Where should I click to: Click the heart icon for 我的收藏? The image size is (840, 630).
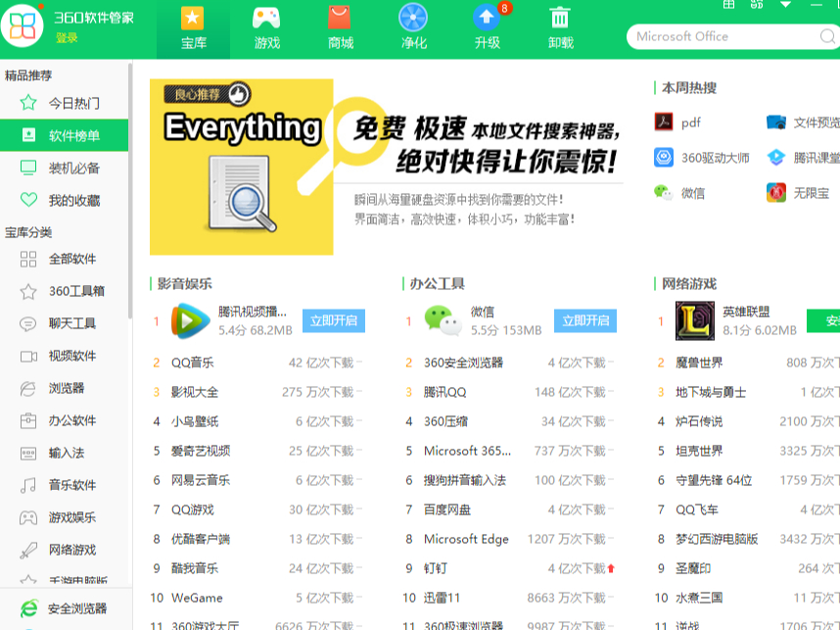pyautogui.click(x=28, y=200)
